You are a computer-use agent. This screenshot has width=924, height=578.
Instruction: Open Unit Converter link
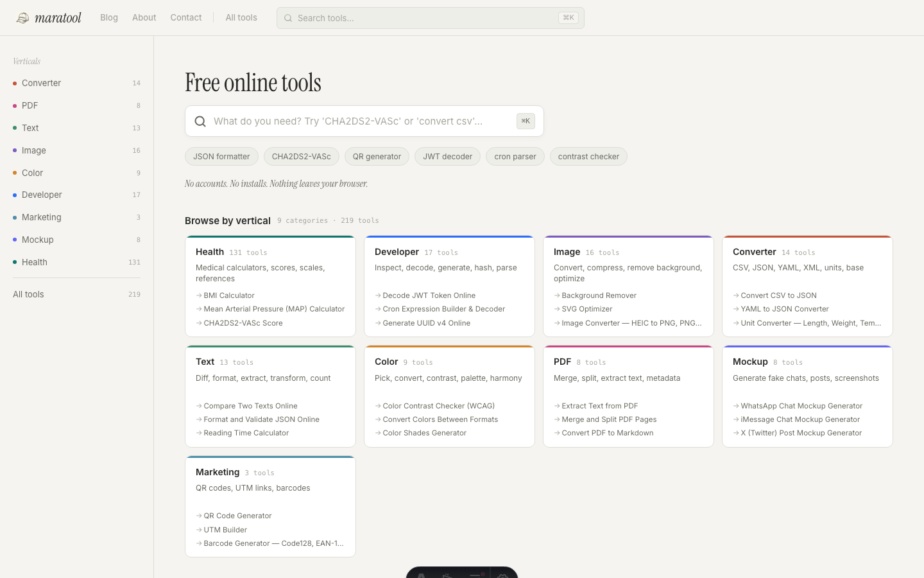pos(807,323)
